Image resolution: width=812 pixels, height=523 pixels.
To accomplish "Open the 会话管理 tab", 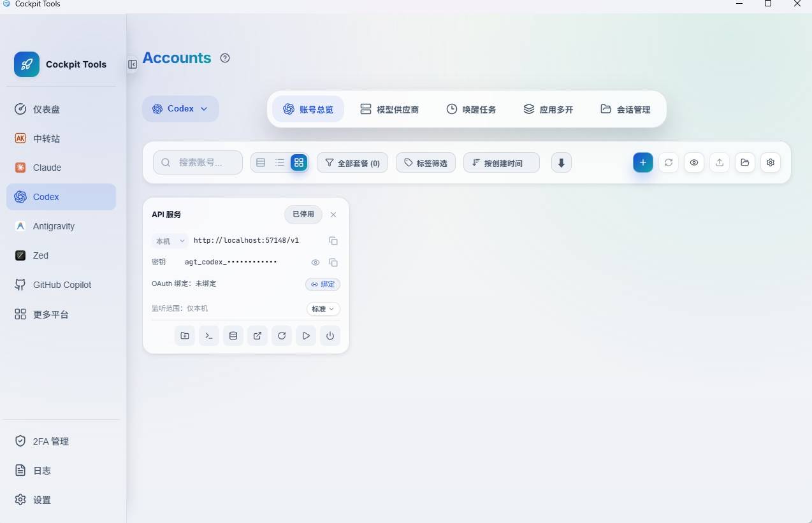I will [625, 110].
